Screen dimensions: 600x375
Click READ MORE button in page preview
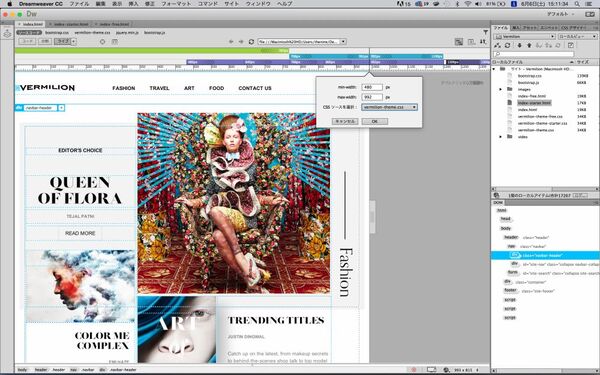coord(80,233)
